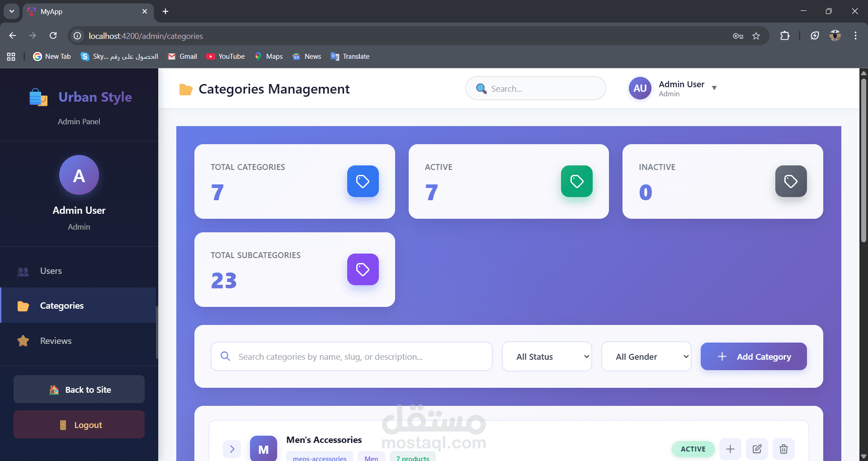Click the Admin Panel subtitle in sidebar

point(79,122)
